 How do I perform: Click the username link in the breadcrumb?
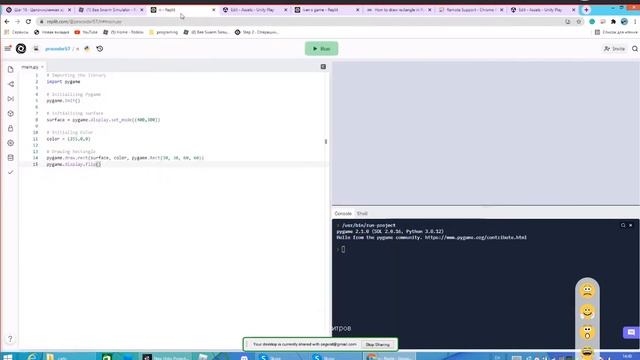tap(58, 49)
